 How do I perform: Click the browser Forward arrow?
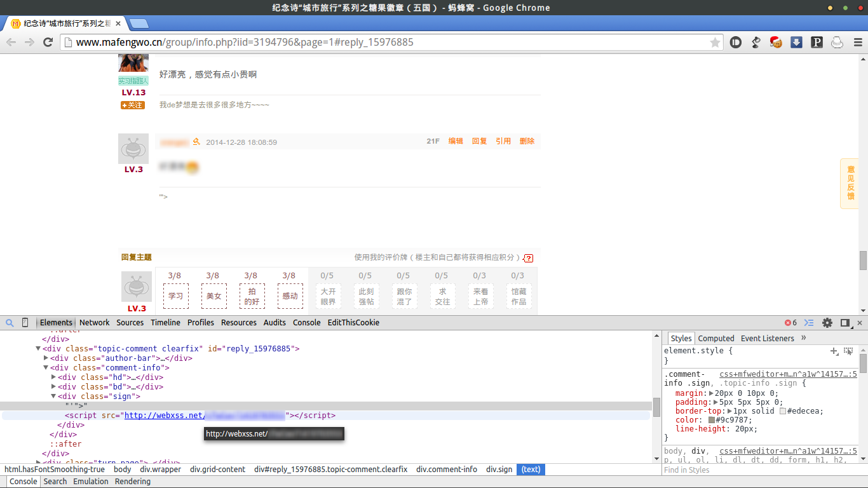click(29, 42)
